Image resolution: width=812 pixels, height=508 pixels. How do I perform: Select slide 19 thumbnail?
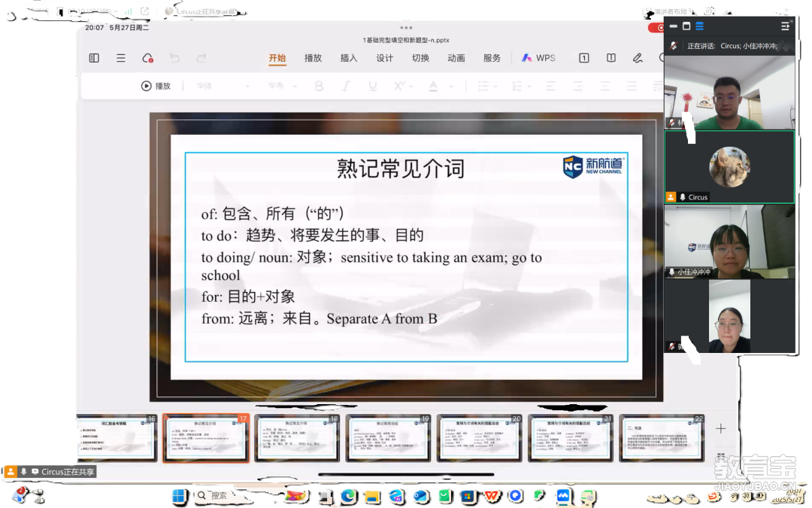tap(389, 438)
